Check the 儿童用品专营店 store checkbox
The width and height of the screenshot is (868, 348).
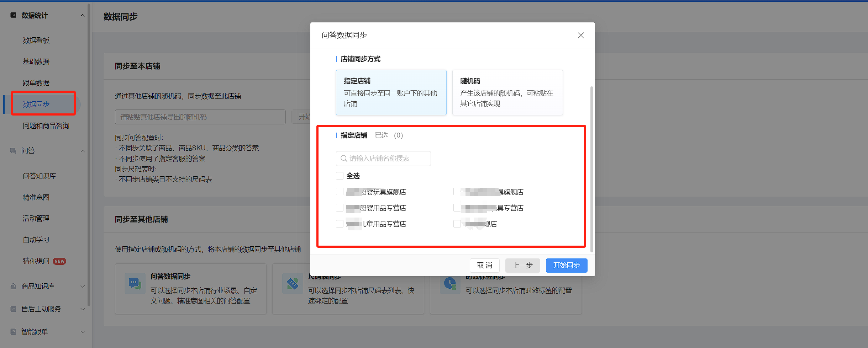[340, 224]
